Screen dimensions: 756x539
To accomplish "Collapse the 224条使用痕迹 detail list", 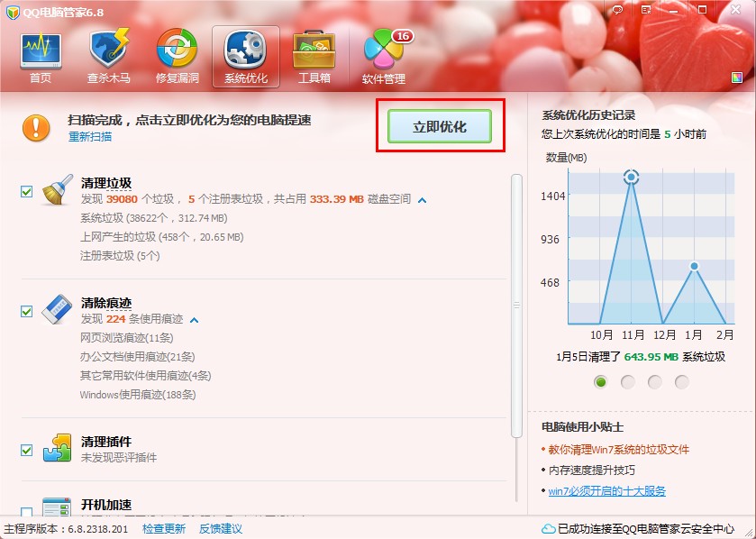I will (195, 318).
